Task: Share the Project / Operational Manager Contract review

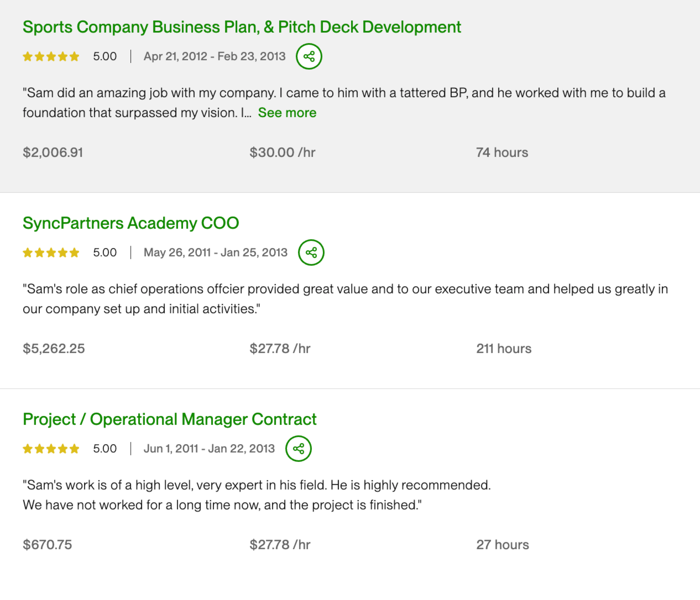Action: [x=298, y=449]
